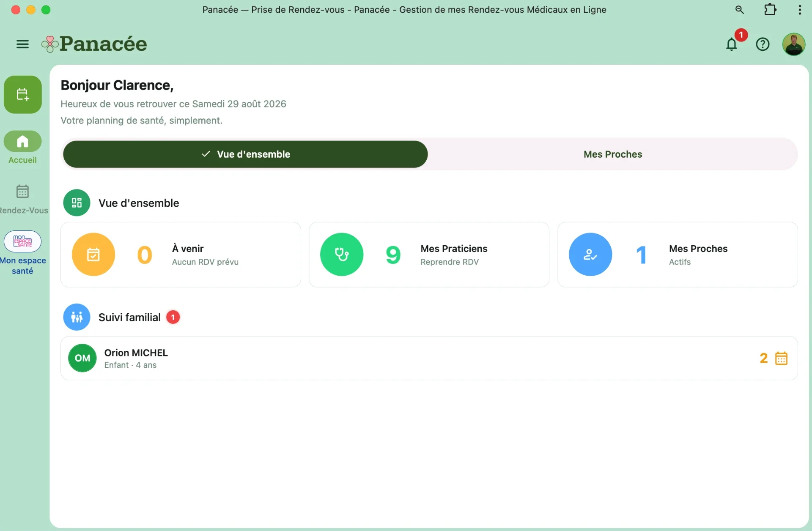The height and width of the screenshot is (531, 812).
Task: Click the orange 2 appointment count
Action: pos(763,359)
